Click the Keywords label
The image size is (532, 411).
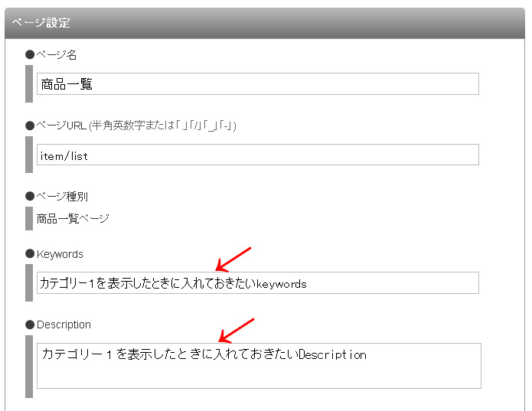(x=60, y=254)
